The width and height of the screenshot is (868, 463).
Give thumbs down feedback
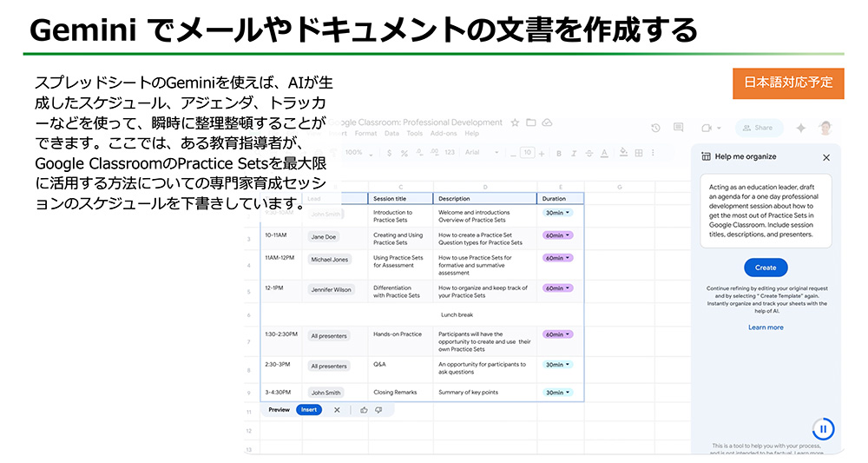point(378,410)
